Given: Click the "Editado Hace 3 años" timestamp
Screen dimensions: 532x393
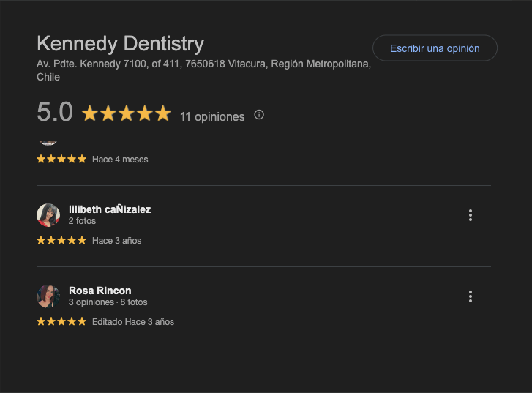Looking at the screenshot, I should coord(133,322).
